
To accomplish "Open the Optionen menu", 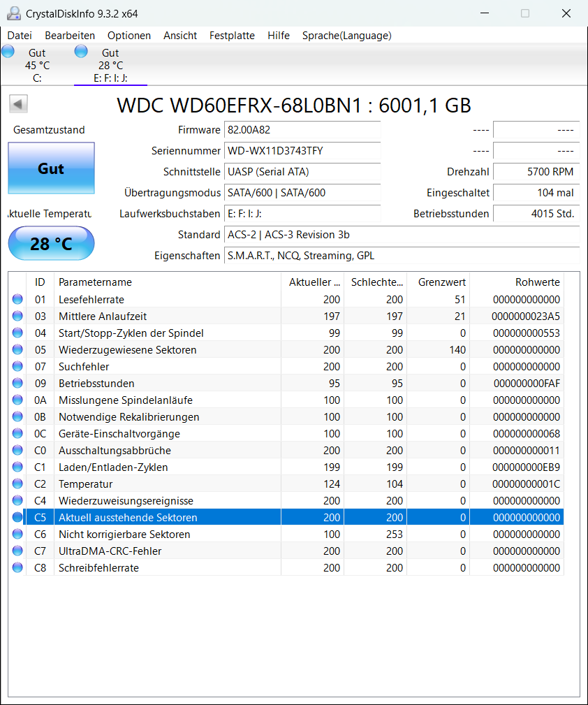I will pyautogui.click(x=129, y=36).
